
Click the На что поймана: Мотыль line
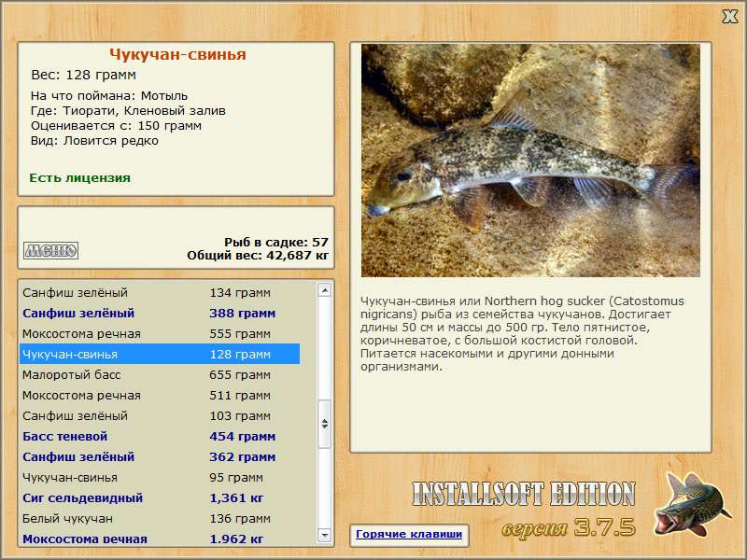tap(109, 96)
